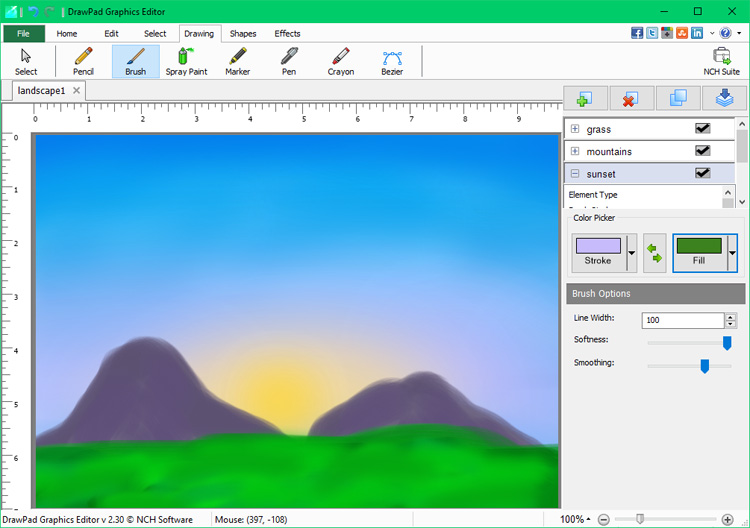Hide the mountains layer checkbox
This screenshot has width=750, height=528.
tap(703, 151)
